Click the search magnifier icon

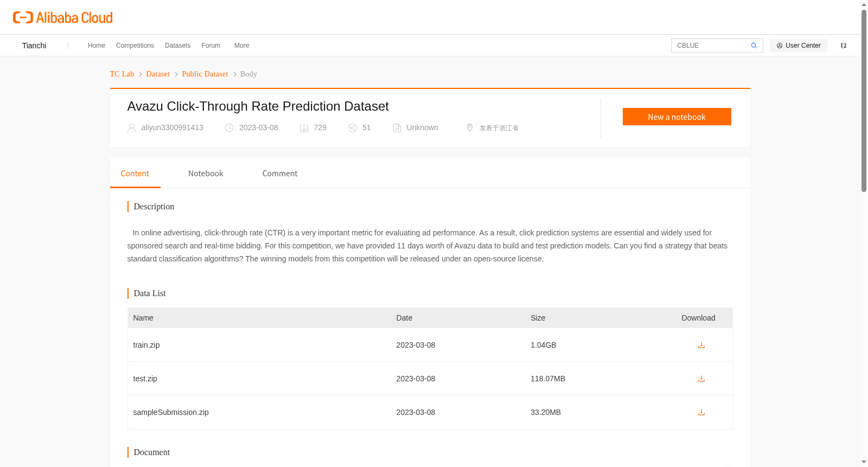754,46
